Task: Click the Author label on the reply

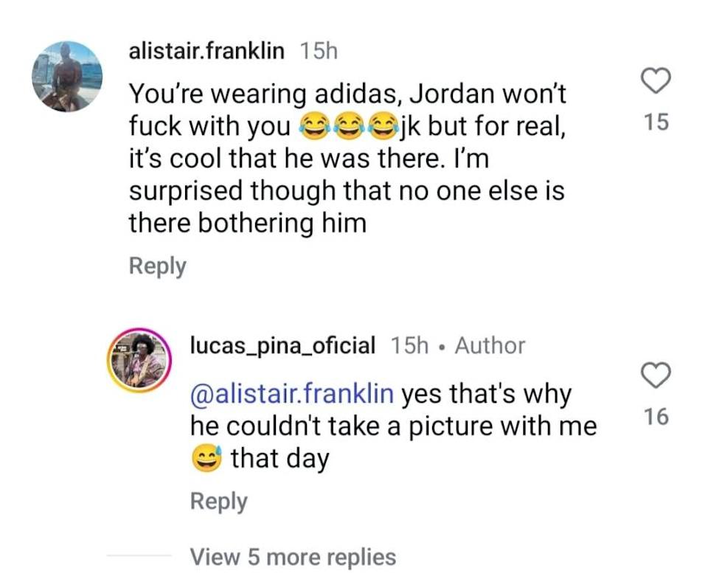Action: pos(490,345)
